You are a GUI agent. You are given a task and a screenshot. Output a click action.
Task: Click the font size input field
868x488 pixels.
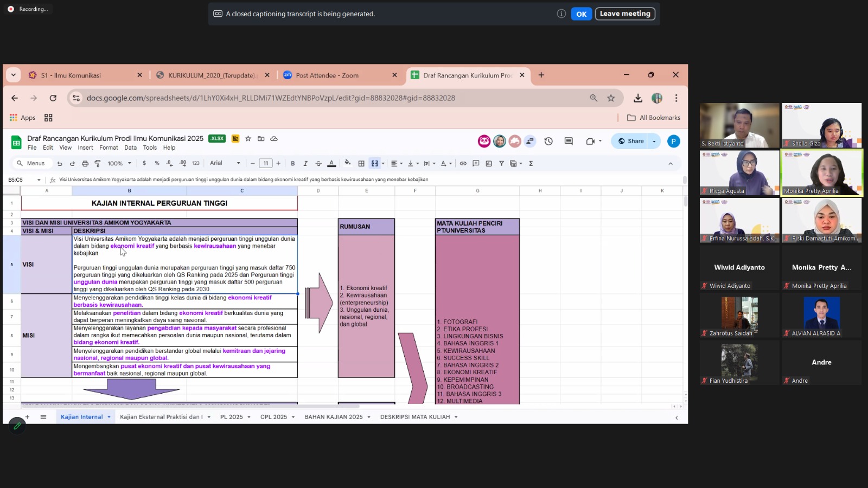(266, 163)
